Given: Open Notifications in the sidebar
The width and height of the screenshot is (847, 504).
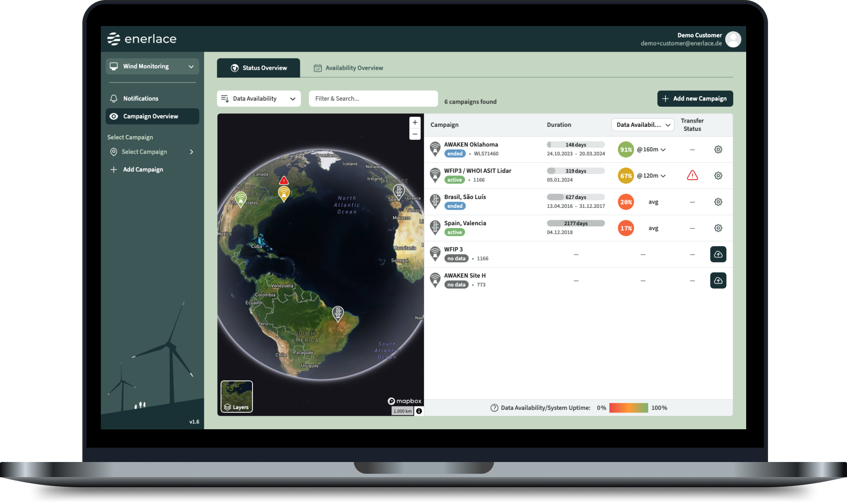Looking at the screenshot, I should 141,98.
